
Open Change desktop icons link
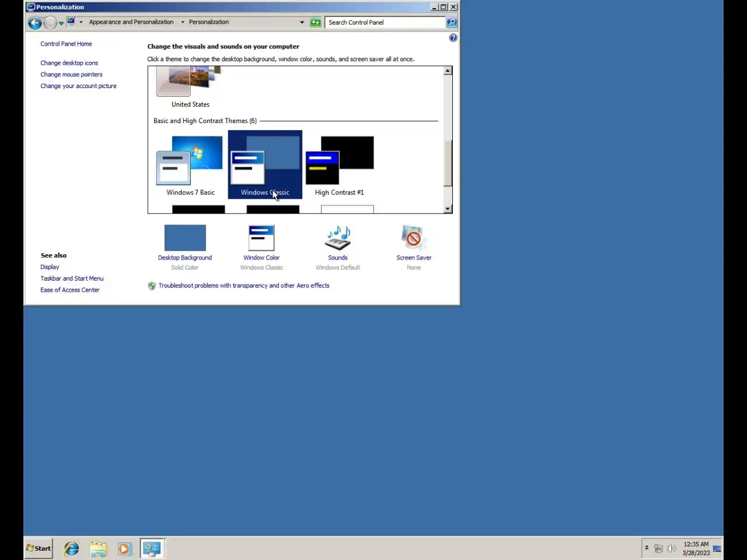[x=69, y=63]
